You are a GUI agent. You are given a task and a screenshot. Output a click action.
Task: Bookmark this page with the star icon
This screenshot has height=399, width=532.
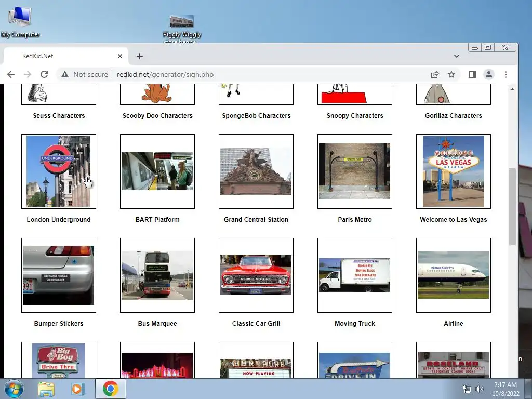click(451, 74)
